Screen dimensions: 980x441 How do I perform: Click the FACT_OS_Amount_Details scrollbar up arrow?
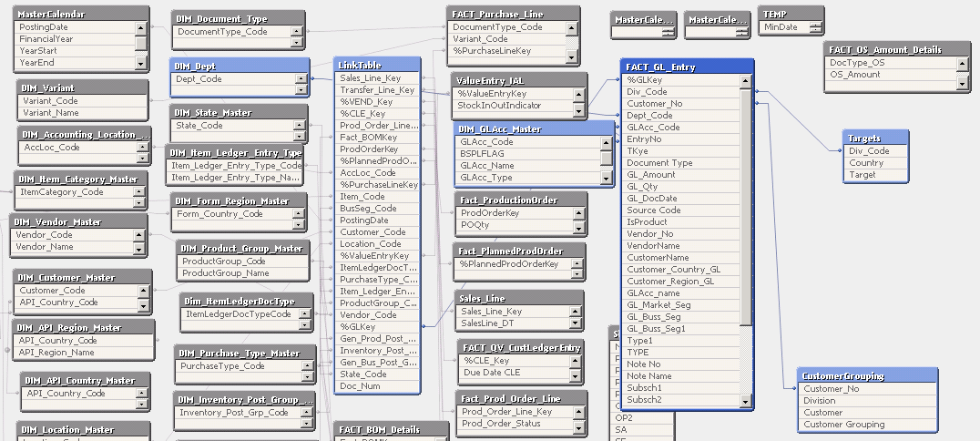click(x=963, y=63)
